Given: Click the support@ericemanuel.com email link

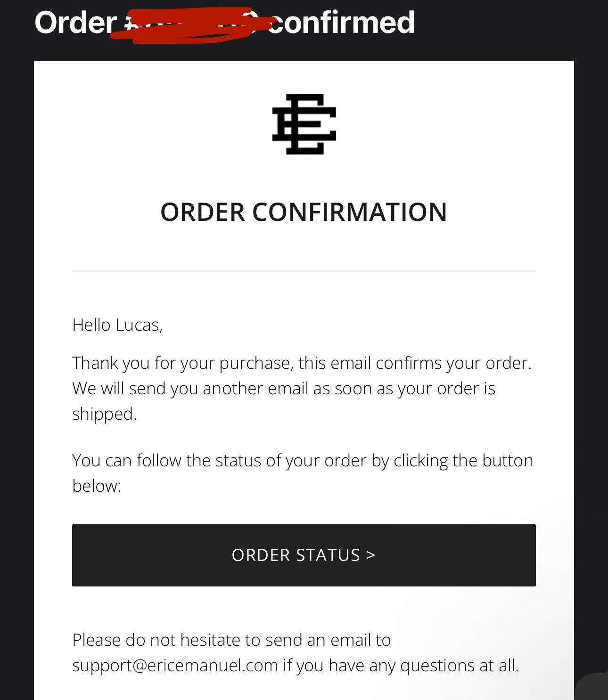Looking at the screenshot, I should coord(175,665).
